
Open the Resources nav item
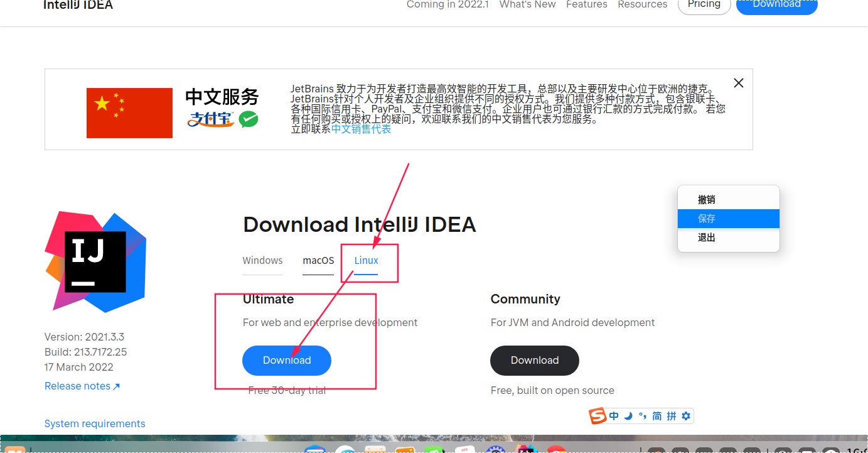pos(643,4)
